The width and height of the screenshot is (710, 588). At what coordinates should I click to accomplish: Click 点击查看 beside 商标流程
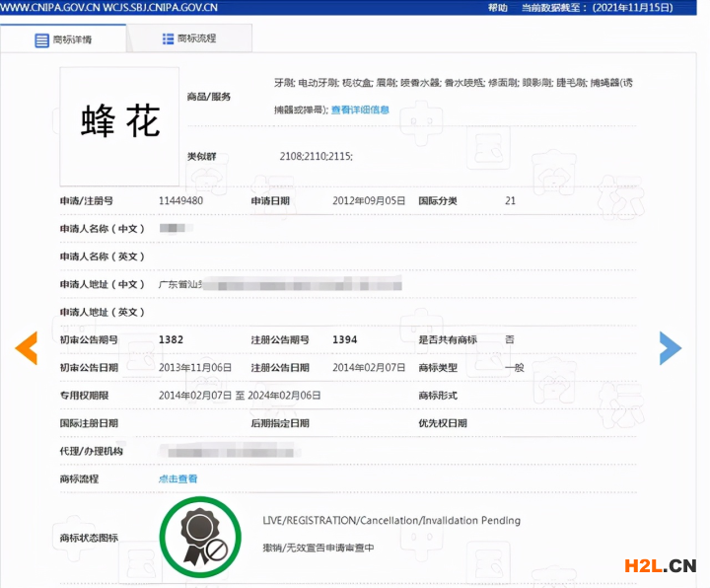pyautogui.click(x=178, y=479)
